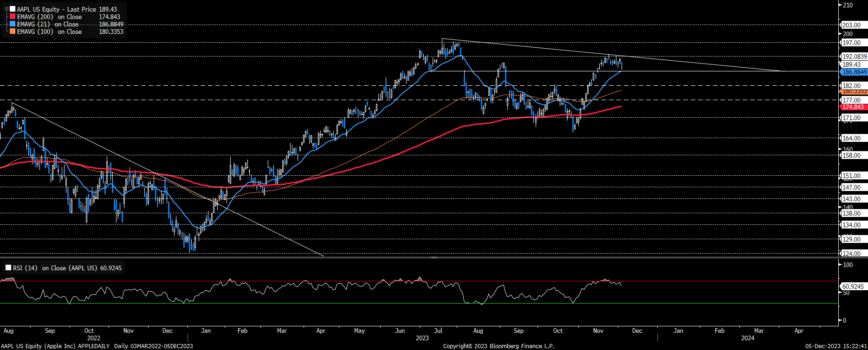The height and width of the screenshot is (350, 868).
Task: Select 'EMAVG (200) on Close' legend entry
Action: click(x=49, y=17)
